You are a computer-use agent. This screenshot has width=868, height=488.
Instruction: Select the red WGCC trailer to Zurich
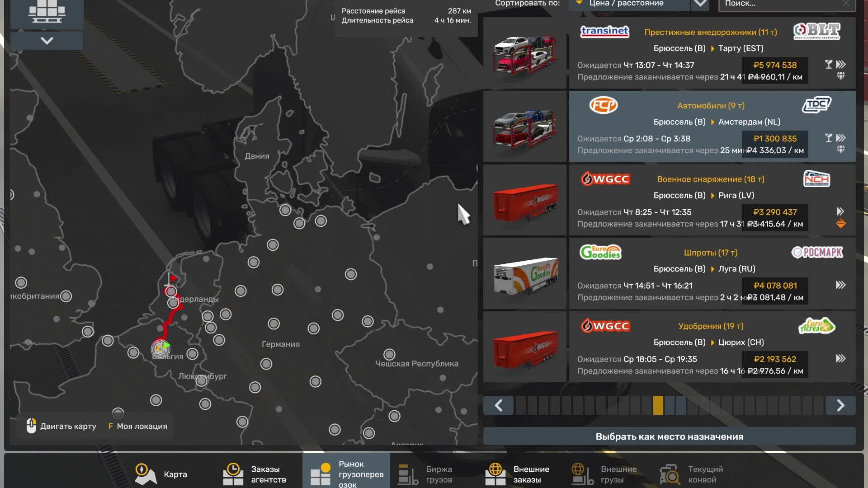(x=524, y=347)
